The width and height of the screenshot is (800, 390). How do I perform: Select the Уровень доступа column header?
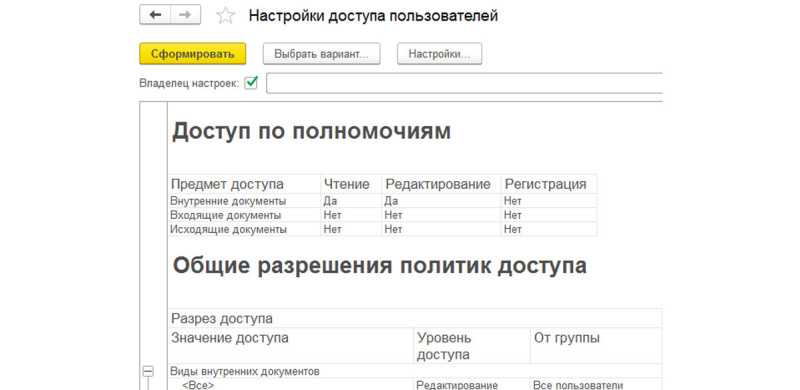(471, 346)
